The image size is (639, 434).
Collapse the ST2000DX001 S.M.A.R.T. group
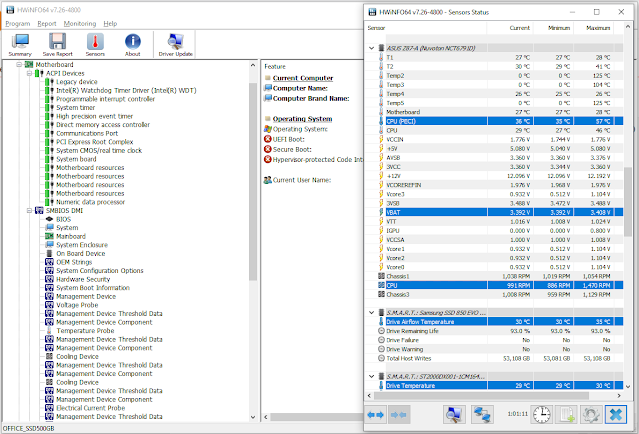point(371,376)
